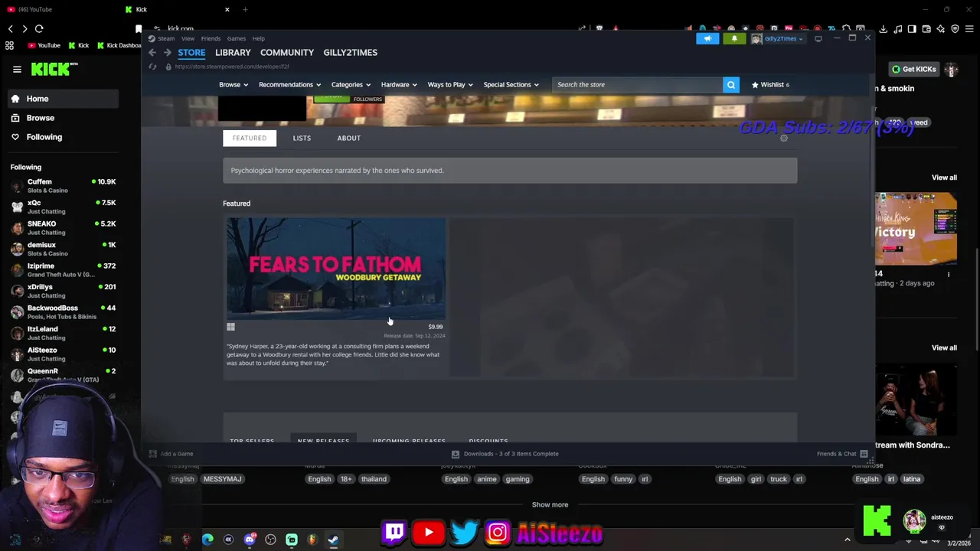Open Steam notifications bell

coord(734,38)
